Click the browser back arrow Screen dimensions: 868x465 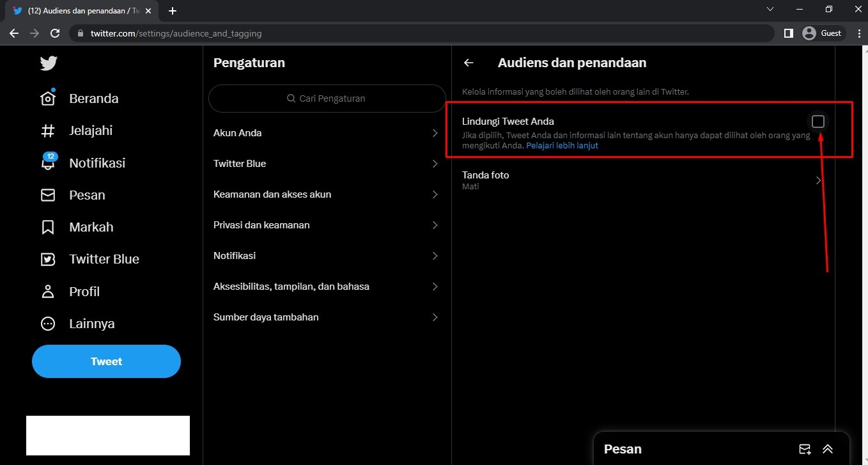click(14, 33)
